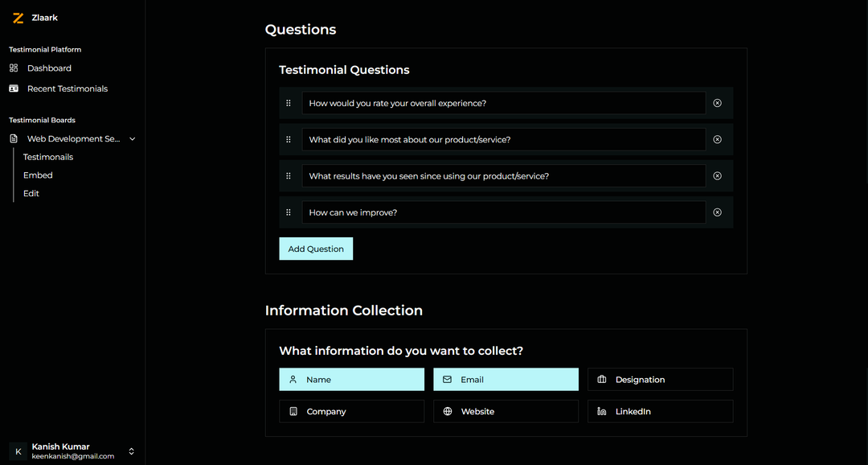Click the Zlaark logo icon
Image resolution: width=868 pixels, height=465 pixels.
pos(18,17)
